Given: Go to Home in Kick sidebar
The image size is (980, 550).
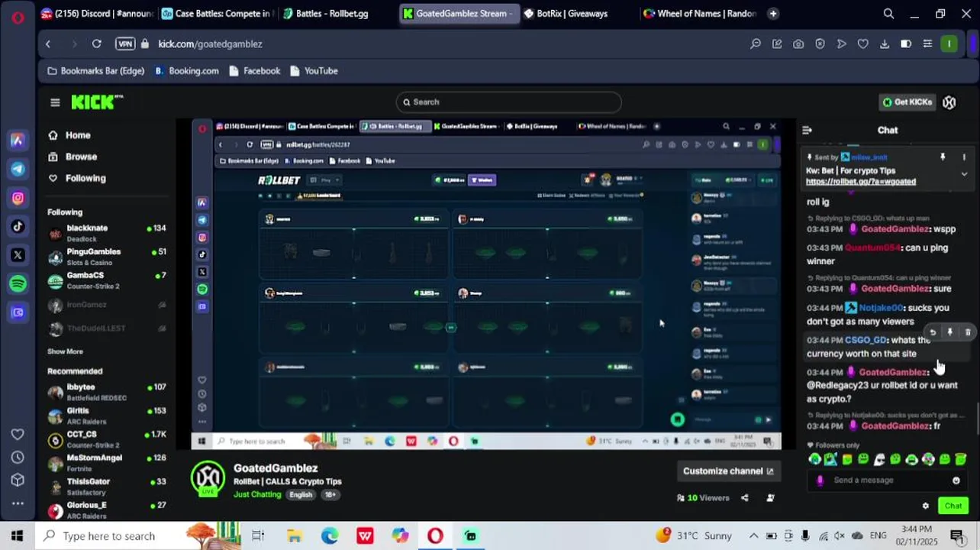Looking at the screenshot, I should tap(69, 135).
